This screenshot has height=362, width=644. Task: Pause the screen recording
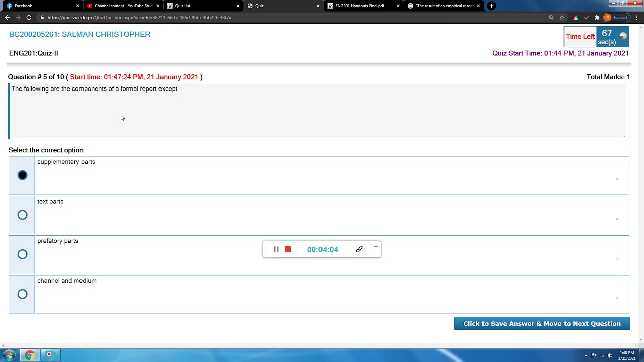276,249
